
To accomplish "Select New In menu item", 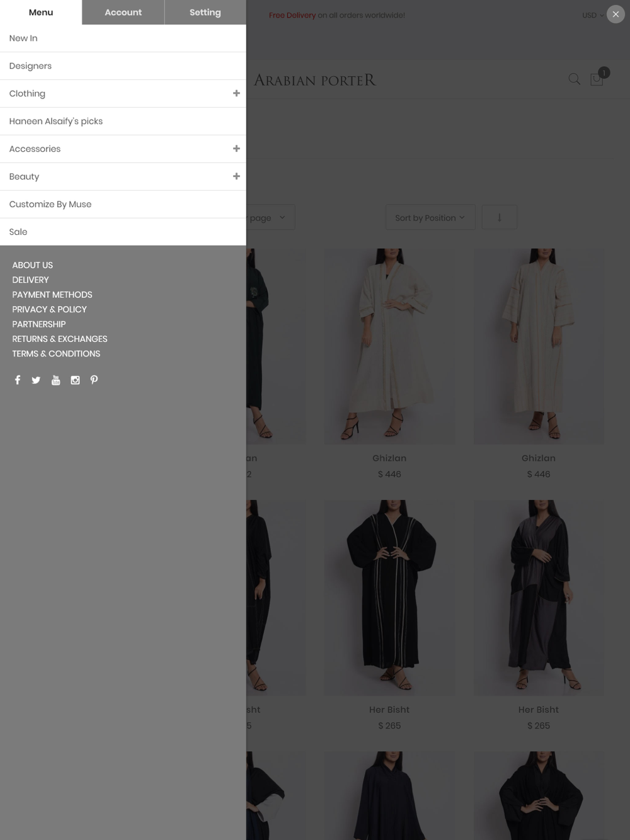I will coord(123,38).
